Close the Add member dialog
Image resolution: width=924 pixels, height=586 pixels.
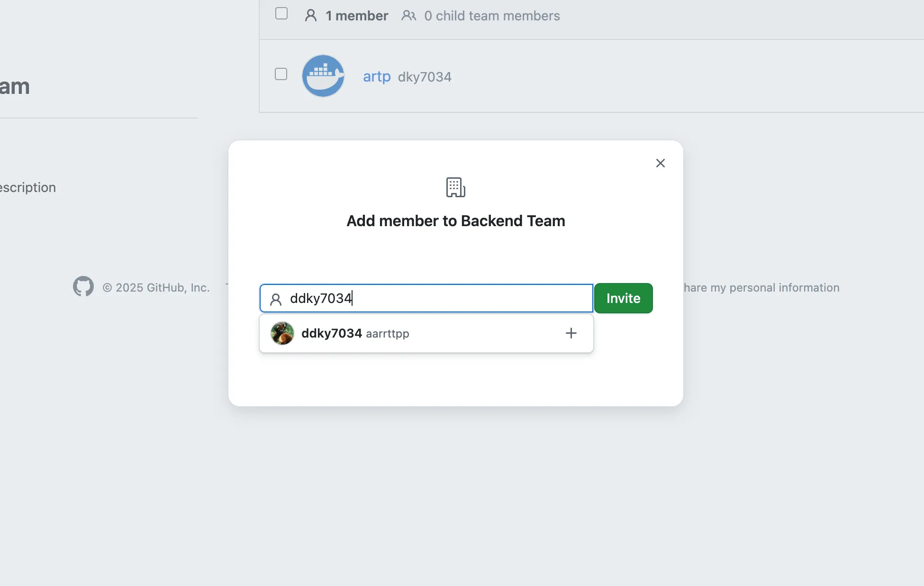click(x=661, y=163)
